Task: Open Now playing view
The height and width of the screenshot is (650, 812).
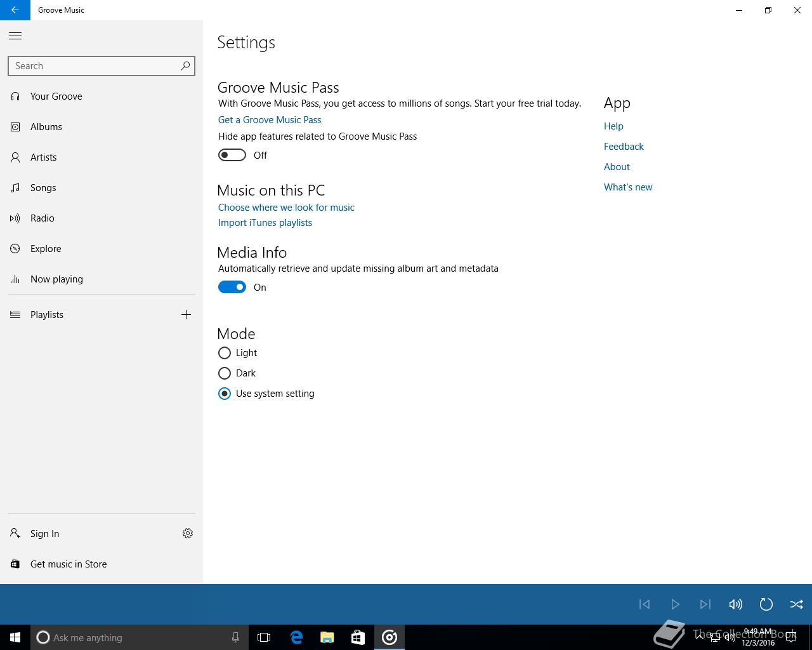Action: [x=101, y=279]
